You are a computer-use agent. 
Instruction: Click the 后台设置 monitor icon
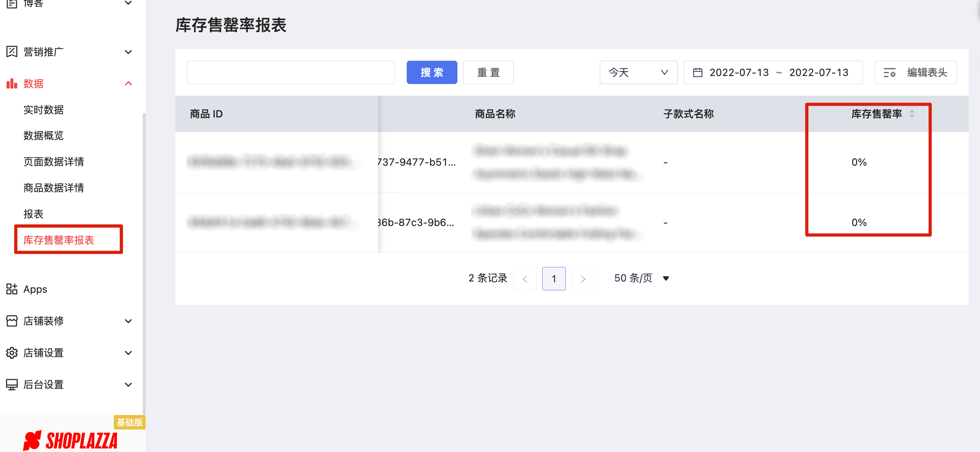coord(11,384)
